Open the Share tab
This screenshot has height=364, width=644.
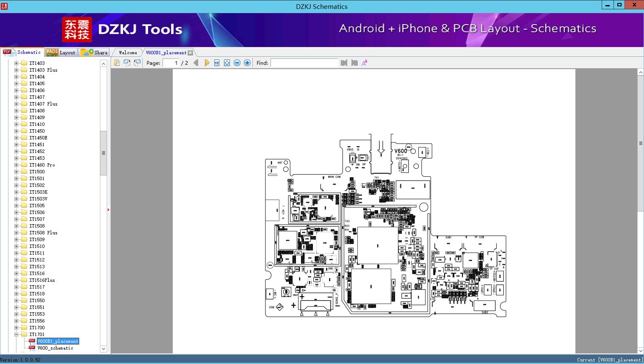[94, 53]
